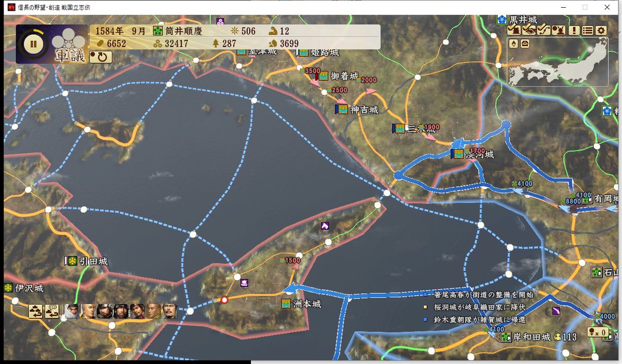
Task: Select 引田城 castle label
Action: click(93, 261)
